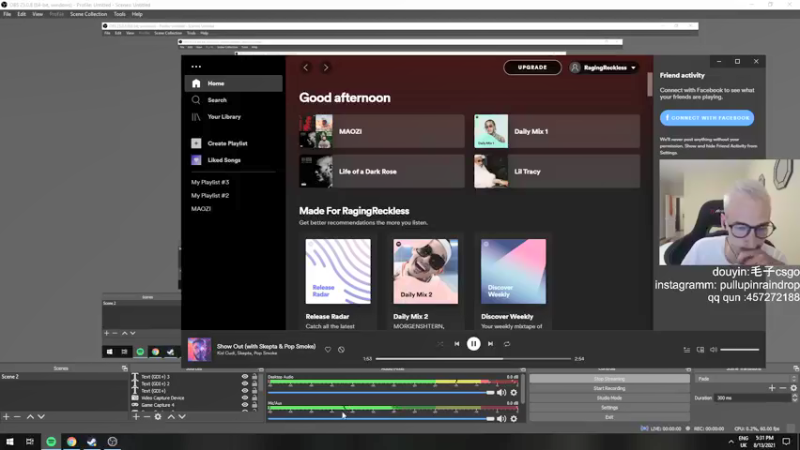Open the MAOZI shortcut card
The height and width of the screenshot is (450, 800).
pos(382,131)
